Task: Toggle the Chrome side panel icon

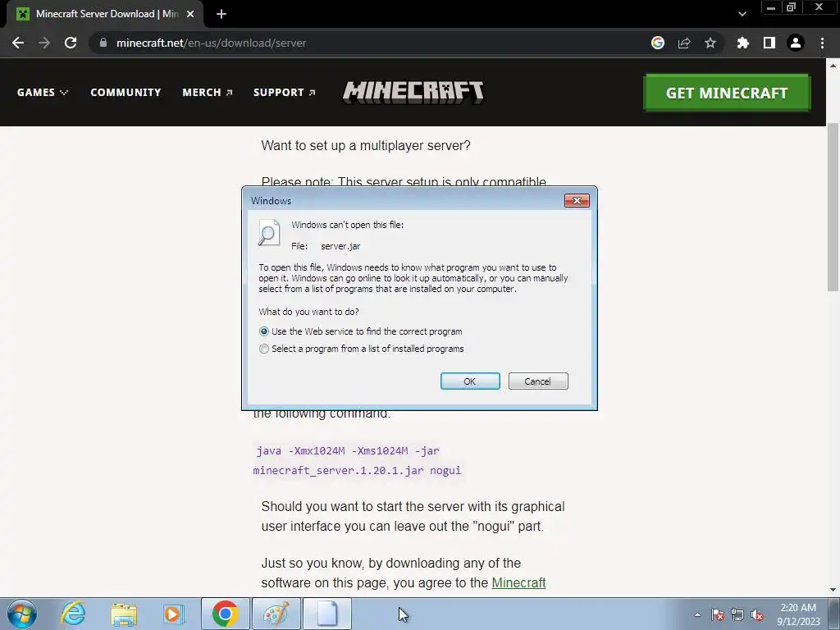Action: coord(769,43)
